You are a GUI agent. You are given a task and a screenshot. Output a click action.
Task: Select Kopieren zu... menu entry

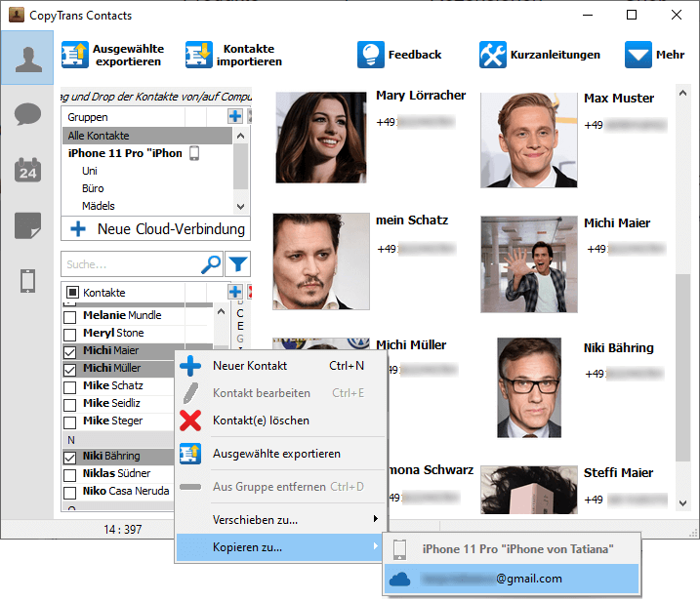pyautogui.click(x=280, y=547)
